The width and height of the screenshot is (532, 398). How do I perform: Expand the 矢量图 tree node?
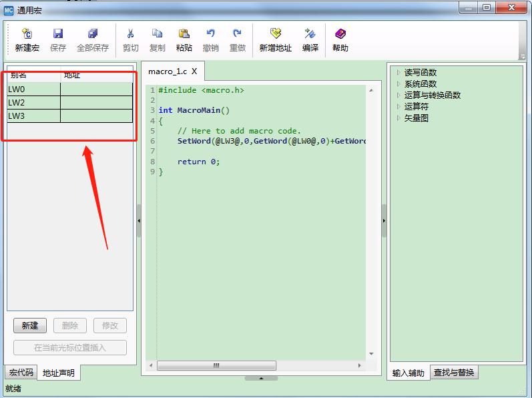(398, 118)
